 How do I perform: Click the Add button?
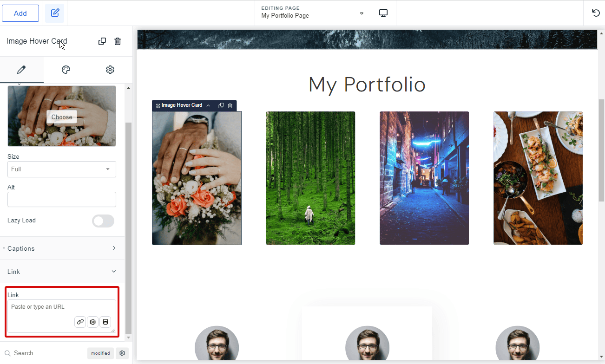click(20, 13)
